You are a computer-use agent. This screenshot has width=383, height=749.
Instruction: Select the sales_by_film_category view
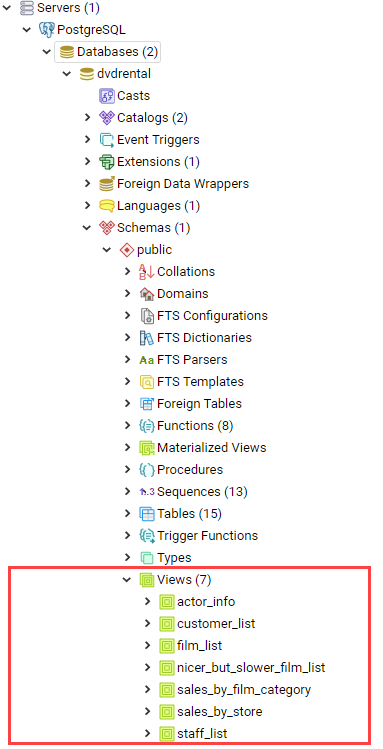coord(244,689)
